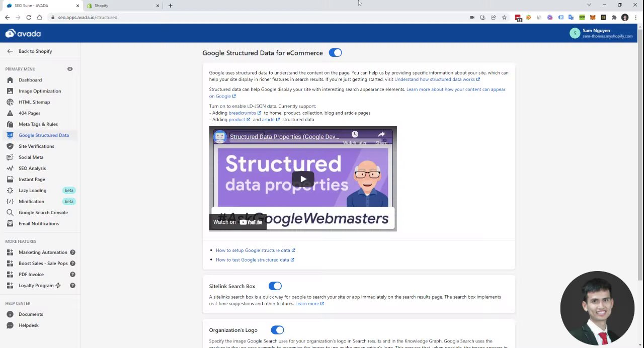Open How to setup Google structure data
The height and width of the screenshot is (348, 644).
pyautogui.click(x=255, y=250)
